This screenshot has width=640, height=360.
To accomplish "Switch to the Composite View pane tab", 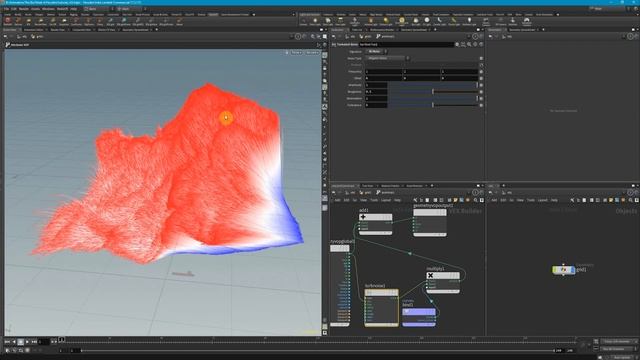I will 82,30.
